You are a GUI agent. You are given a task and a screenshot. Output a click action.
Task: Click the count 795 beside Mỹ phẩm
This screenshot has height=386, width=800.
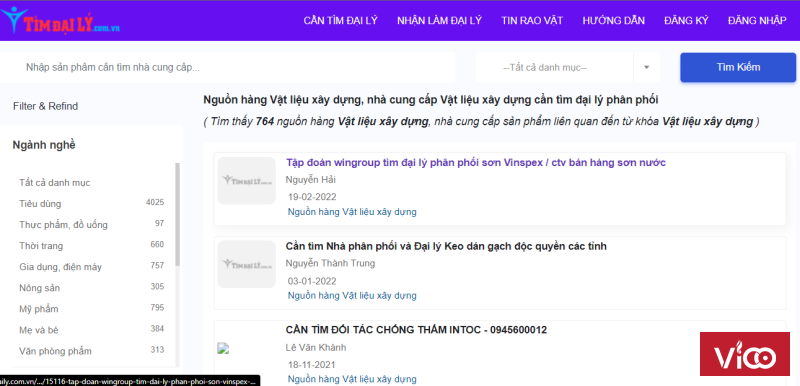point(157,307)
